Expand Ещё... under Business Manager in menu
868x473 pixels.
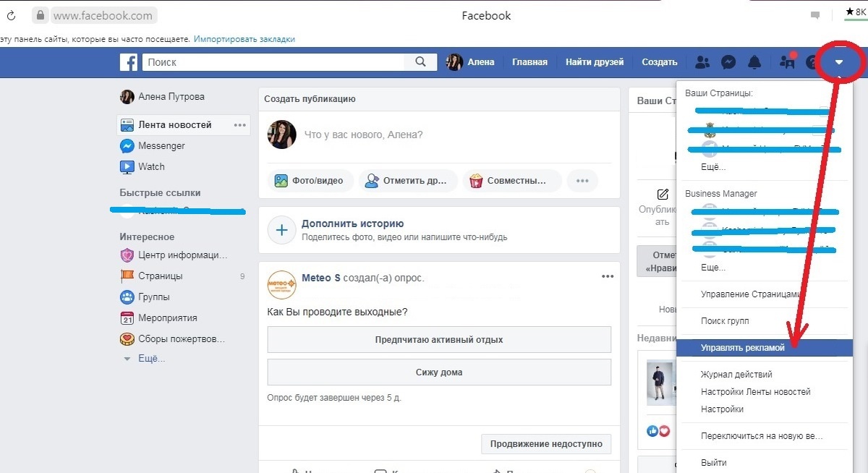713,267
